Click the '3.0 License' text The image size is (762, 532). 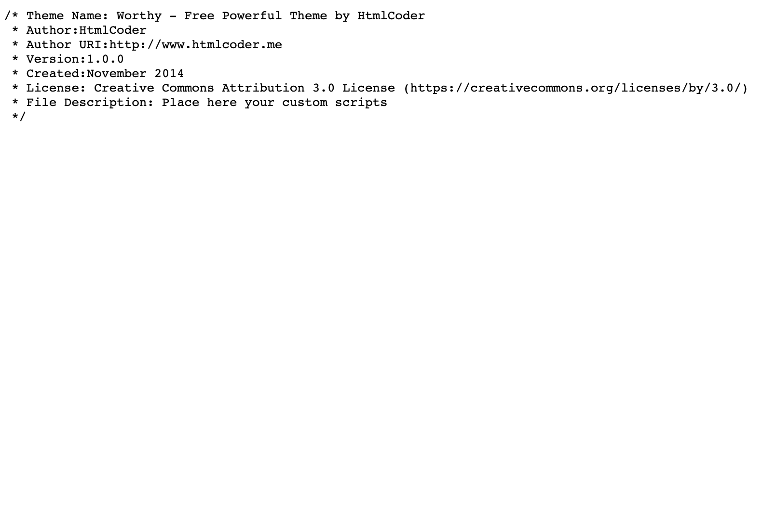pos(354,88)
